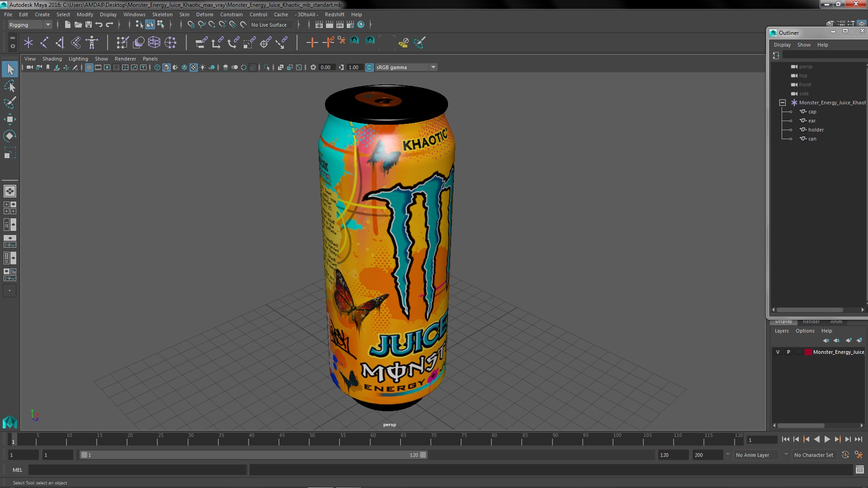Collapse the Monster_Energy_Juice_Khaot group in Outliner
868x488 pixels.
pos(783,103)
